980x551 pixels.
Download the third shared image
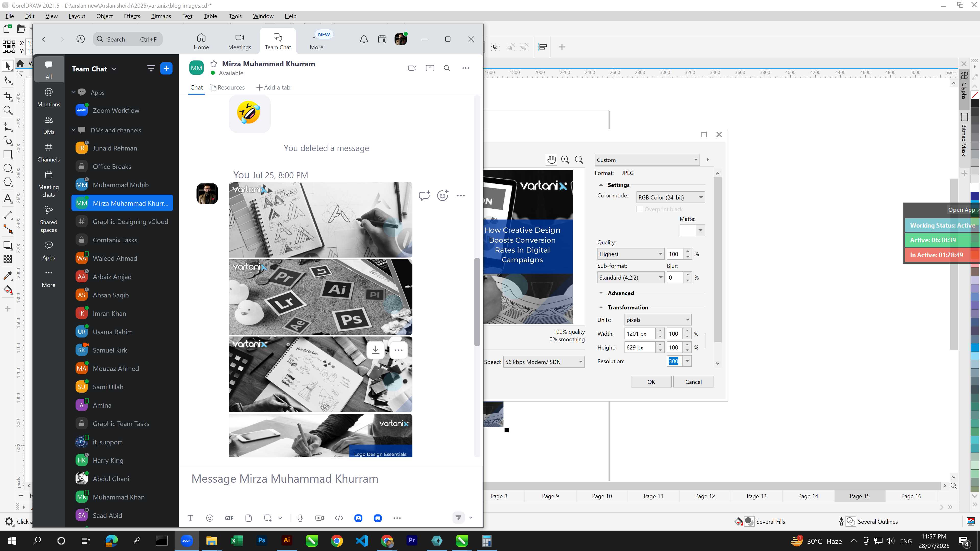pyautogui.click(x=375, y=350)
